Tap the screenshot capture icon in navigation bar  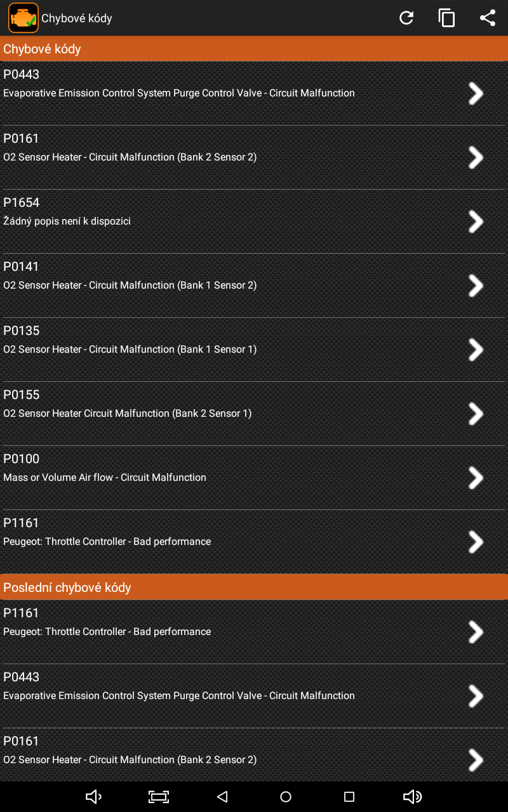pyautogui.click(x=158, y=797)
